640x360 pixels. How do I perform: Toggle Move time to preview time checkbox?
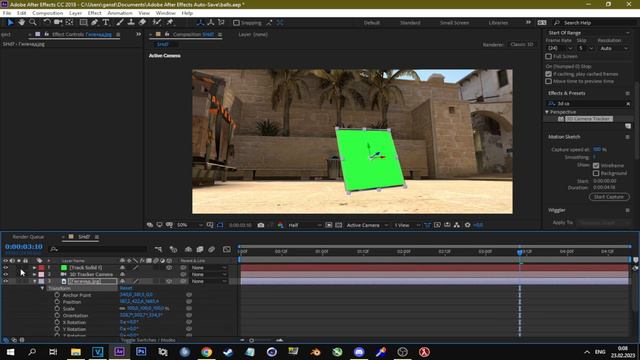(549, 81)
